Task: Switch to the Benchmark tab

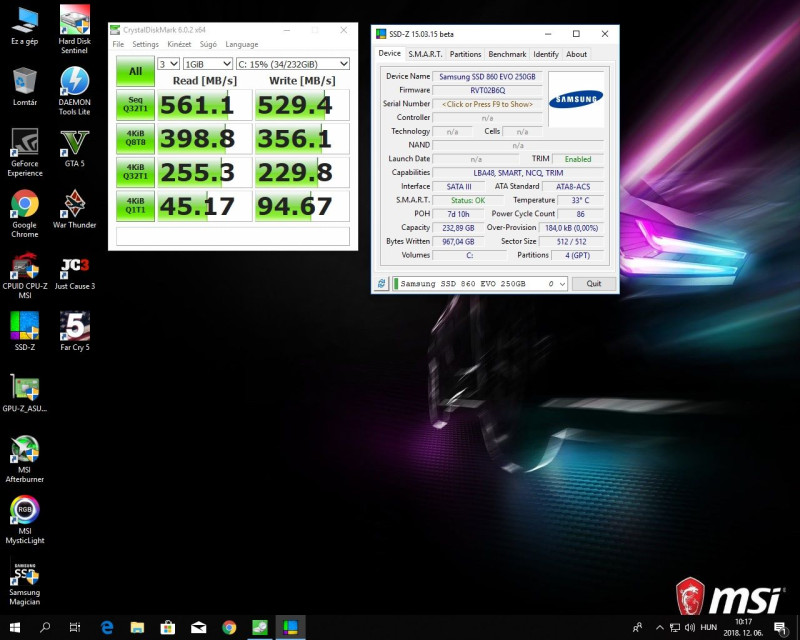Action: (x=507, y=54)
